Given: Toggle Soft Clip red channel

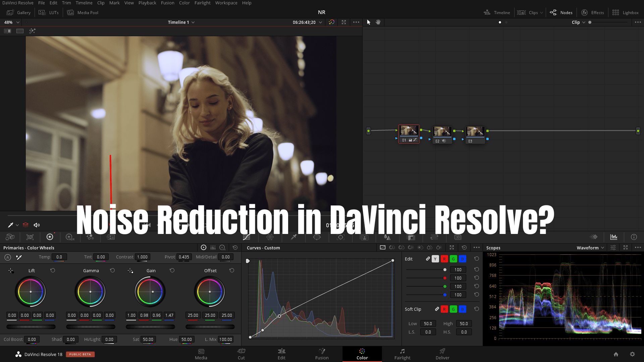Looking at the screenshot, I should 444,309.
